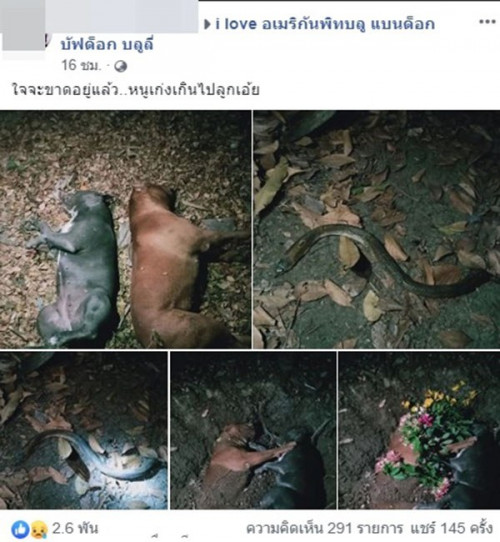This screenshot has width=500, height=542.
Task: Open the three-dots post options menu
Action: click(487, 22)
